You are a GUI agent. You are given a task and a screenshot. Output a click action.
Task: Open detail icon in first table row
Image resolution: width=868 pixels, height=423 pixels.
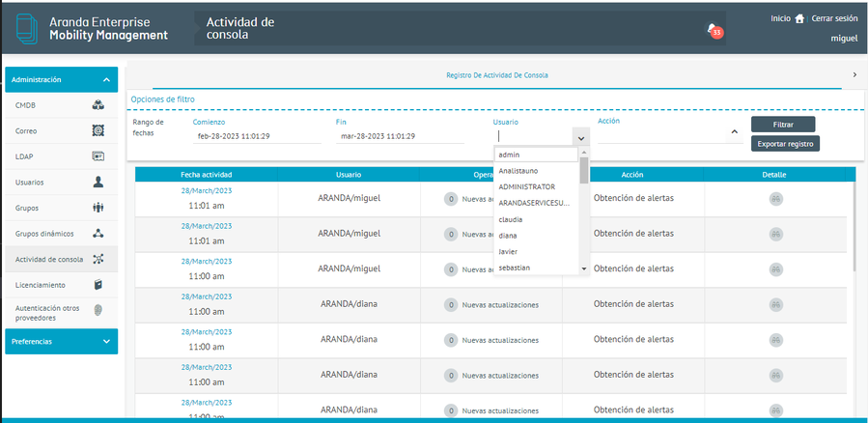coord(774,198)
